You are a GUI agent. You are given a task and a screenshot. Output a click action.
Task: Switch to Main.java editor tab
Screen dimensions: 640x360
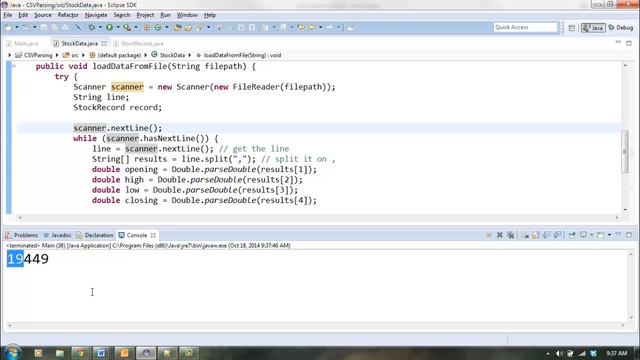point(23,43)
